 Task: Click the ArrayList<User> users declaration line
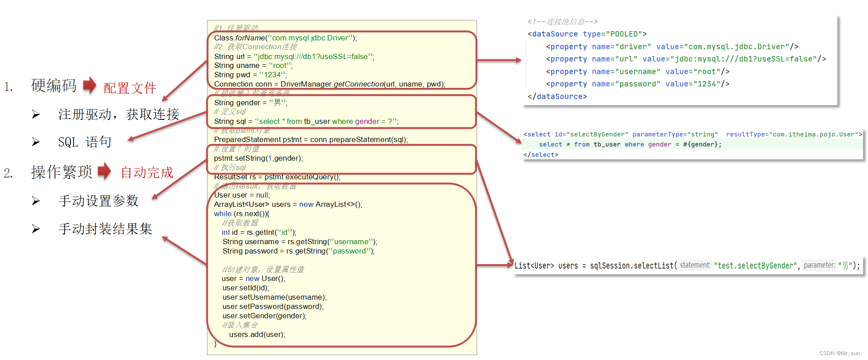[x=288, y=204]
